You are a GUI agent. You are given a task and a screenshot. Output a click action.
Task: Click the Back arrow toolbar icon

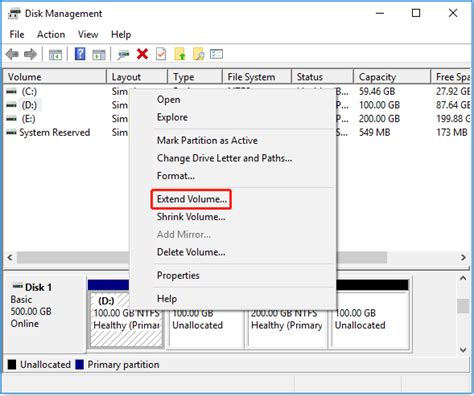tap(13, 54)
